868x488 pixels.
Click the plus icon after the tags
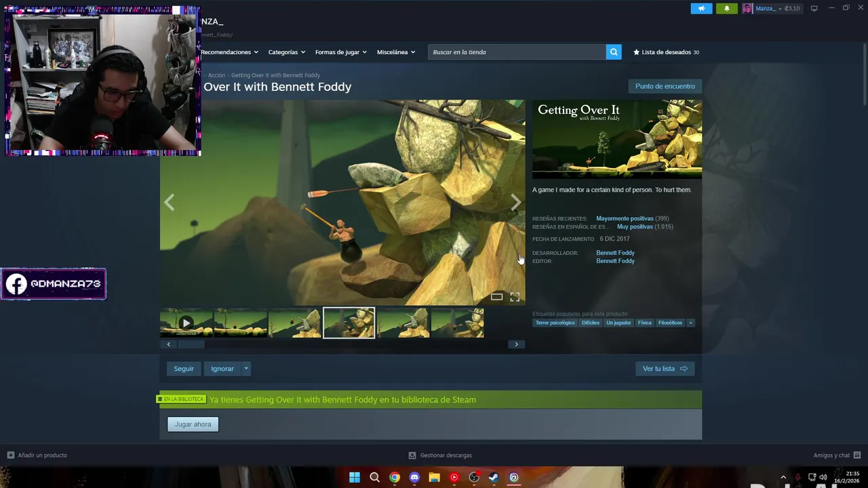690,323
